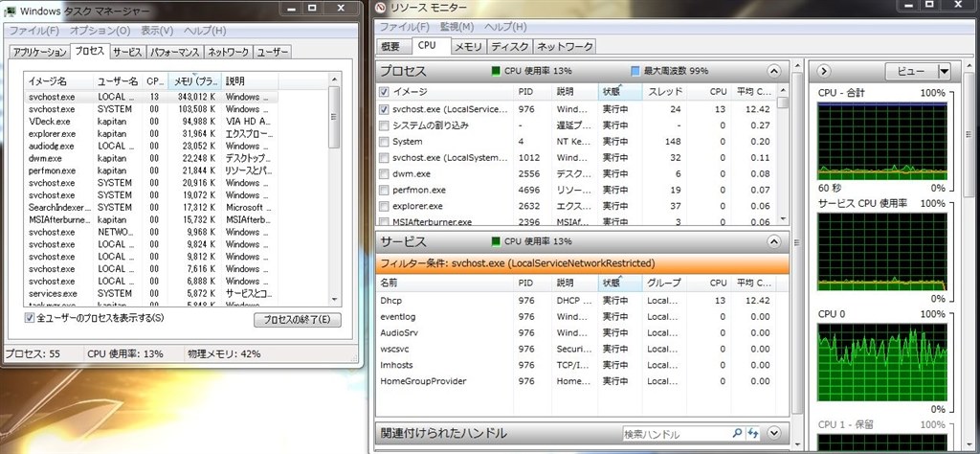Click the CPU - 合計 graph

881,142
